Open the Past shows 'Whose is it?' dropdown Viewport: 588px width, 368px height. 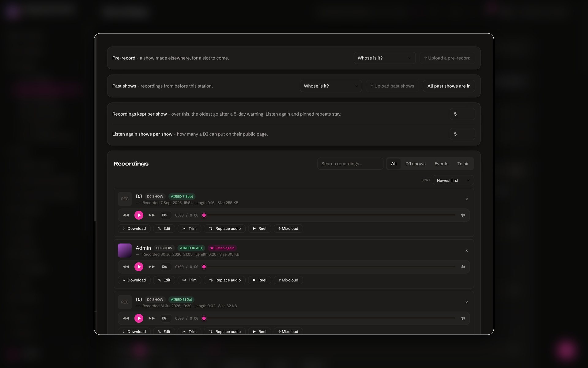[x=331, y=86]
